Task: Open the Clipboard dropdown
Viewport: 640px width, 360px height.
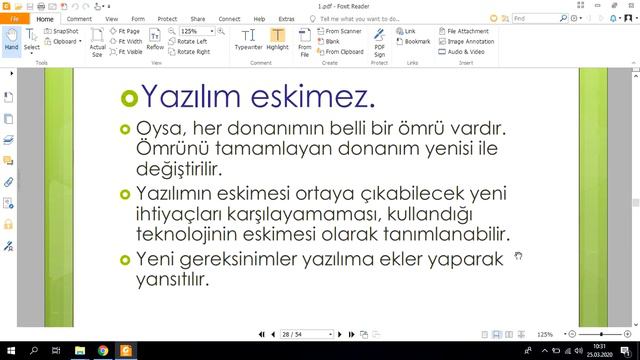Action: tap(63, 41)
